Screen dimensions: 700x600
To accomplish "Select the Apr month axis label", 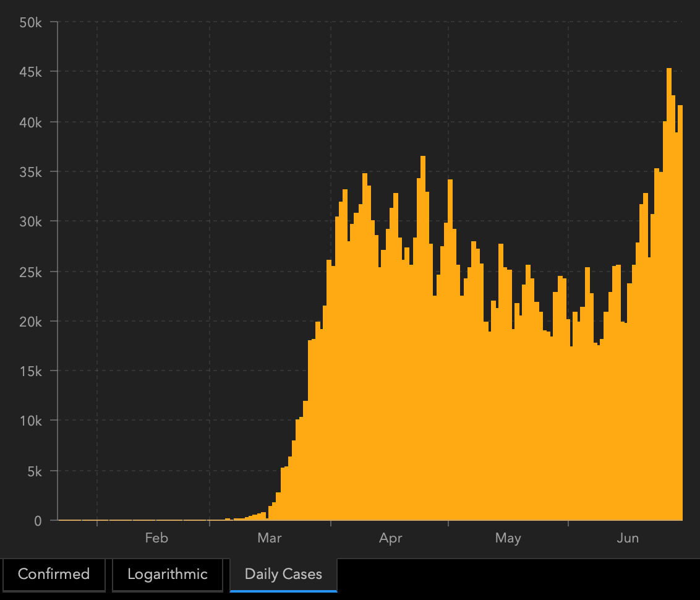I will pyautogui.click(x=391, y=538).
